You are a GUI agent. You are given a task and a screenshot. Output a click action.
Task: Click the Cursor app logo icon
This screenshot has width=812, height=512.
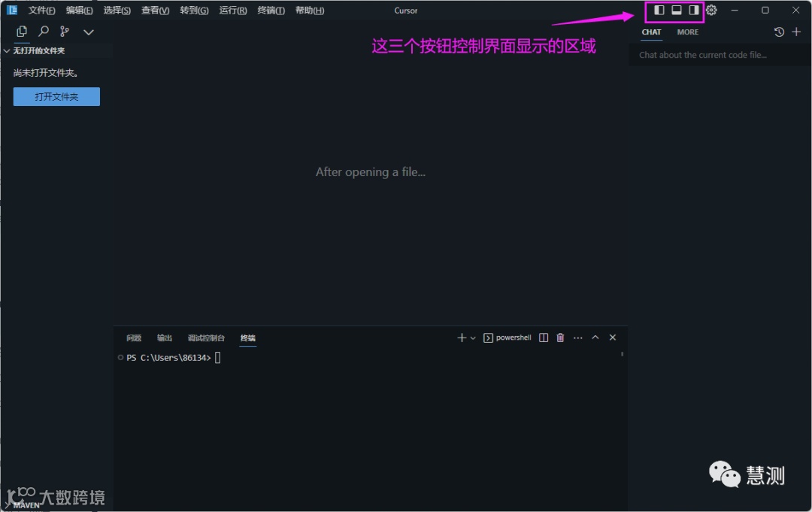click(x=12, y=10)
